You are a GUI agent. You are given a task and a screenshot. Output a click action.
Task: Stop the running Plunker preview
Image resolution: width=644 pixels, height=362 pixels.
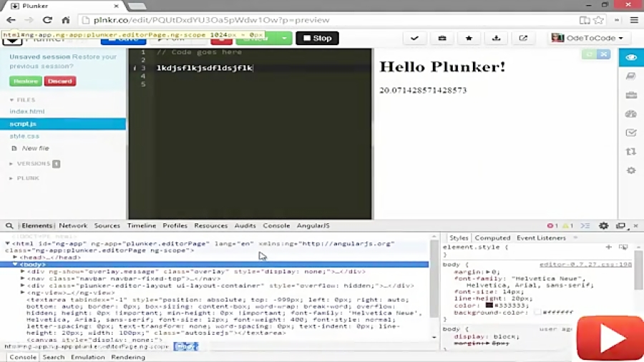(317, 38)
